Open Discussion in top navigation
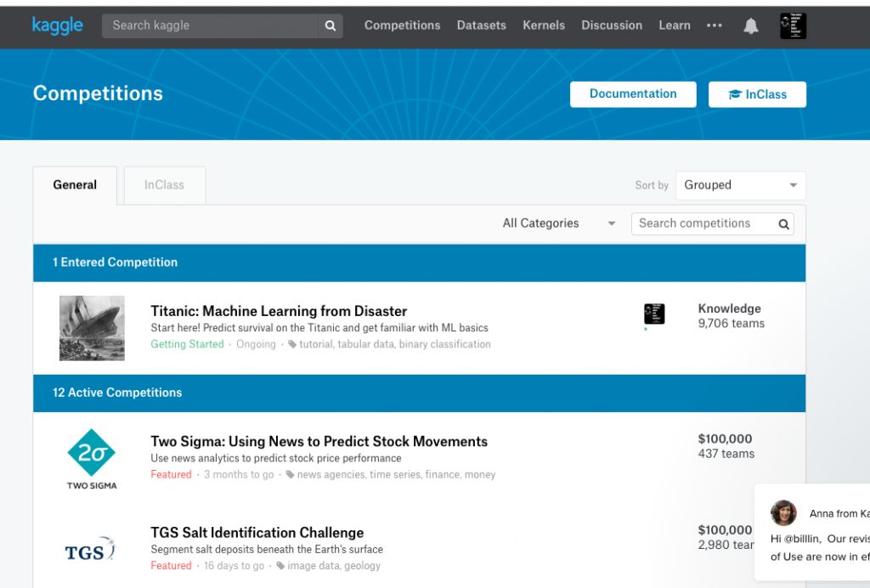The image size is (870, 588). (612, 25)
